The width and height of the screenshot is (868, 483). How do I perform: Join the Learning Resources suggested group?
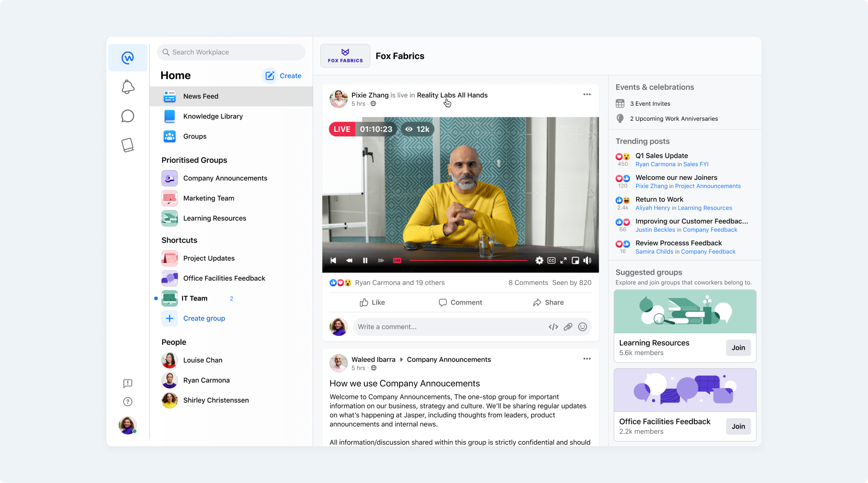[738, 348]
